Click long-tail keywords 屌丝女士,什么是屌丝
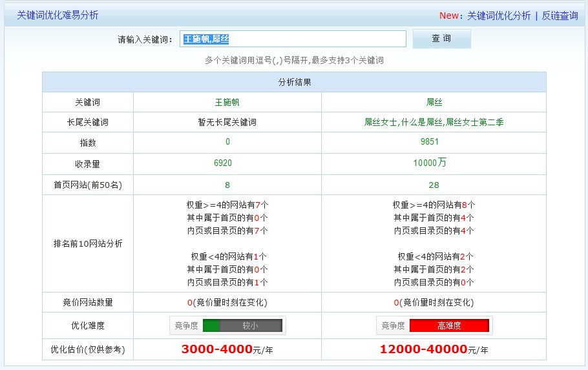The height and width of the screenshot is (370, 588). 403,122
